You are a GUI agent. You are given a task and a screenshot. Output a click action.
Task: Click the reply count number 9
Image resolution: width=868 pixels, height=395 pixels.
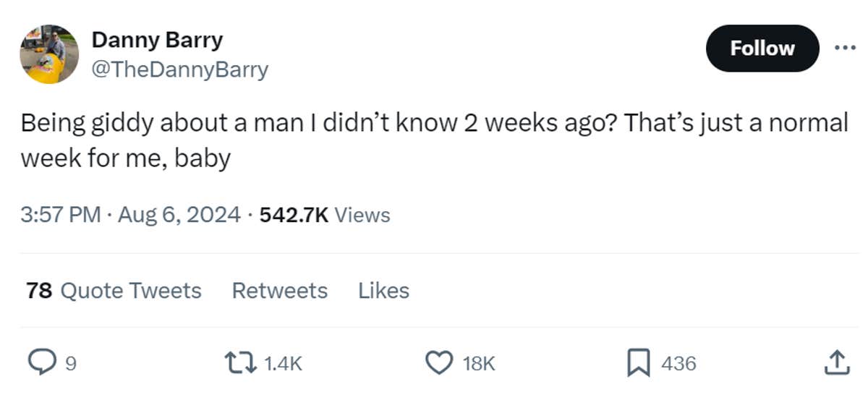(x=69, y=363)
